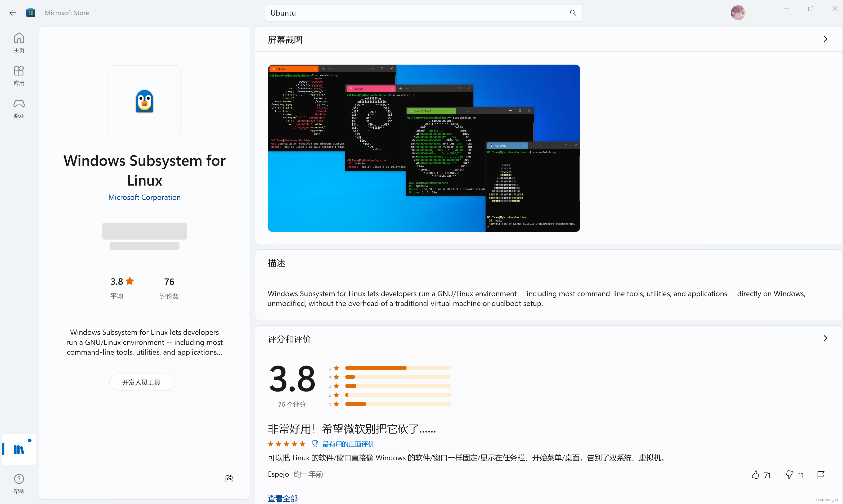Screen dimensions: 843x504
Task: Click the Windows Subsystem for Linux title
Action: 144,170
